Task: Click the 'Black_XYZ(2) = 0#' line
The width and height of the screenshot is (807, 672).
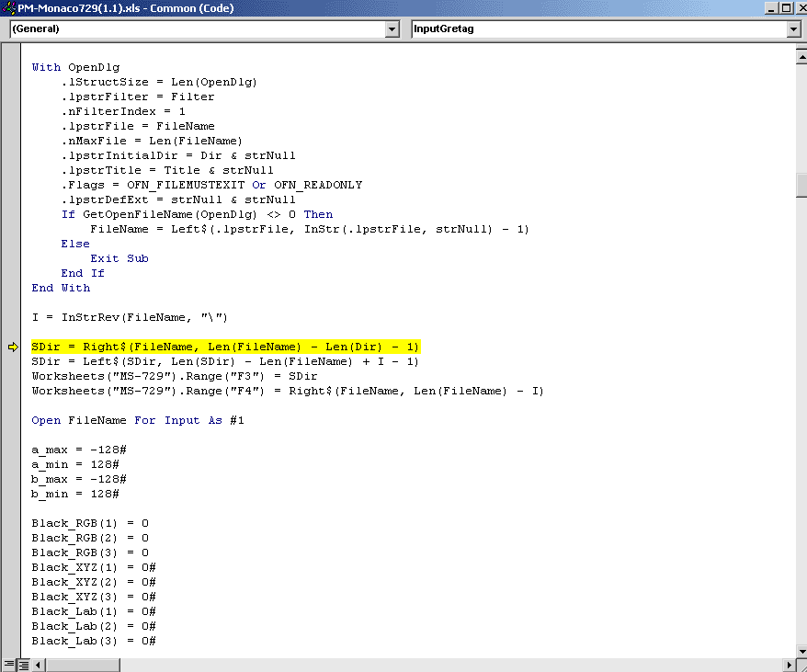Action: pos(94,582)
